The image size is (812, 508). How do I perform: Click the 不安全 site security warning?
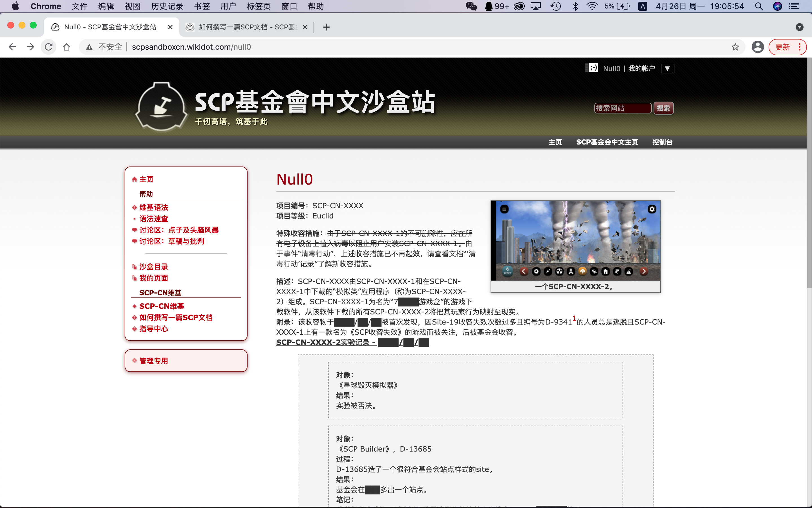click(104, 47)
